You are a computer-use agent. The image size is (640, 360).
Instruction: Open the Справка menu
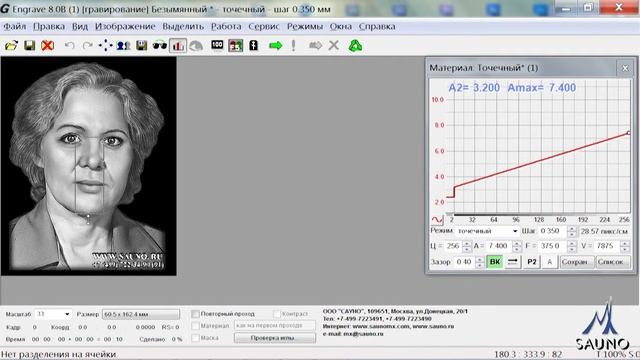377,27
